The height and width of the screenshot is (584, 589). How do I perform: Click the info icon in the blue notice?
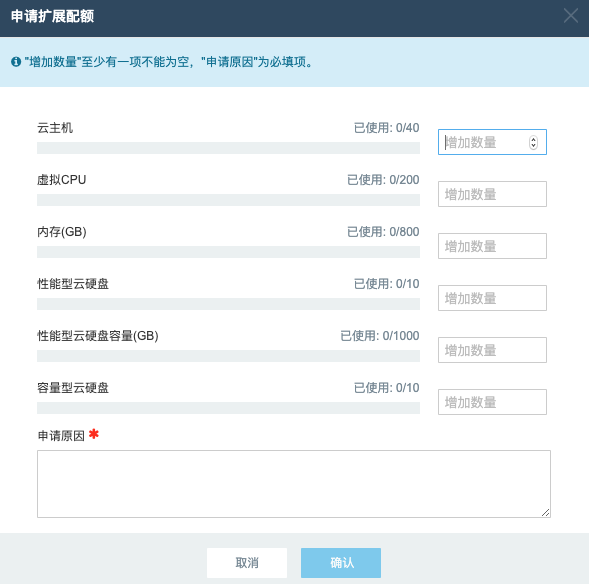[16, 62]
